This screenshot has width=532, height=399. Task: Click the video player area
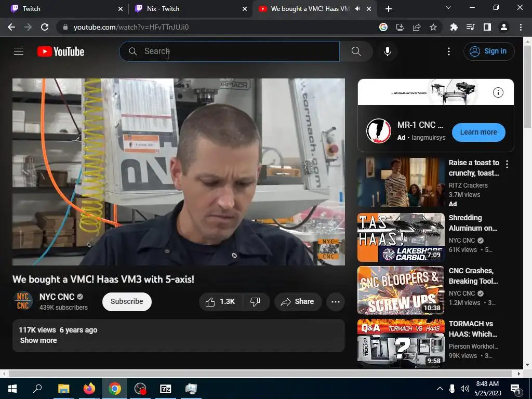pyautogui.click(x=179, y=171)
